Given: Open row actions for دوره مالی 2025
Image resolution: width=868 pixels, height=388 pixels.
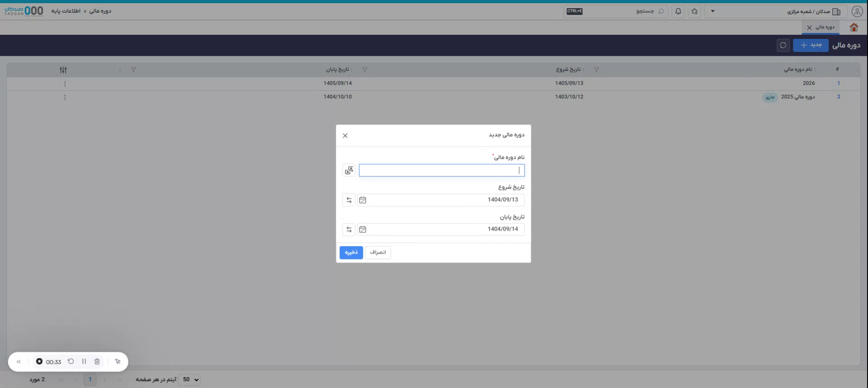Looking at the screenshot, I should coord(65,98).
